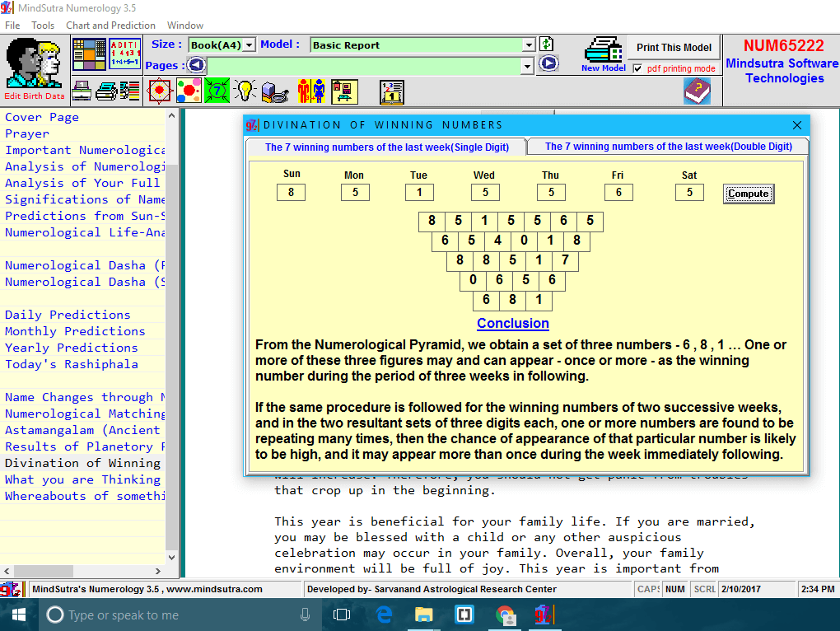Click the Print This Model button
840x631 pixels.
pos(674,48)
